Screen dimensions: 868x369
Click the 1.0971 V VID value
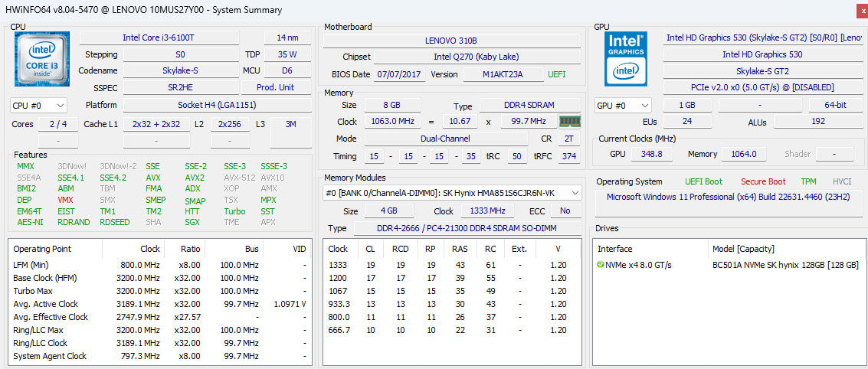[290, 304]
